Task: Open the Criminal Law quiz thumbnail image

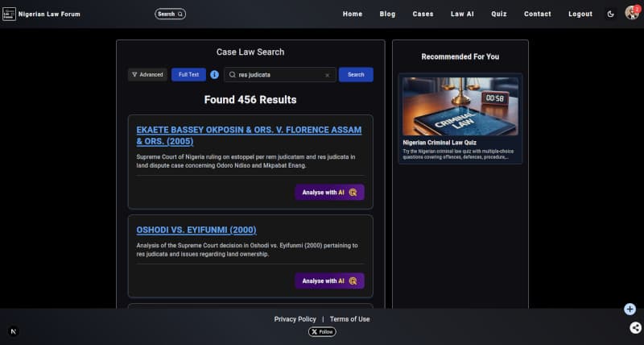Action: click(460, 106)
